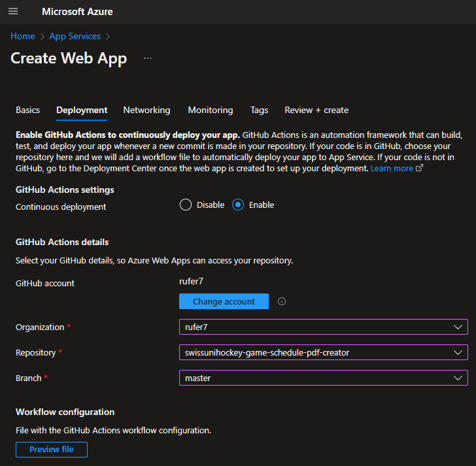Go to App Services breadcrumb
476x466 pixels.
pyautogui.click(x=75, y=36)
